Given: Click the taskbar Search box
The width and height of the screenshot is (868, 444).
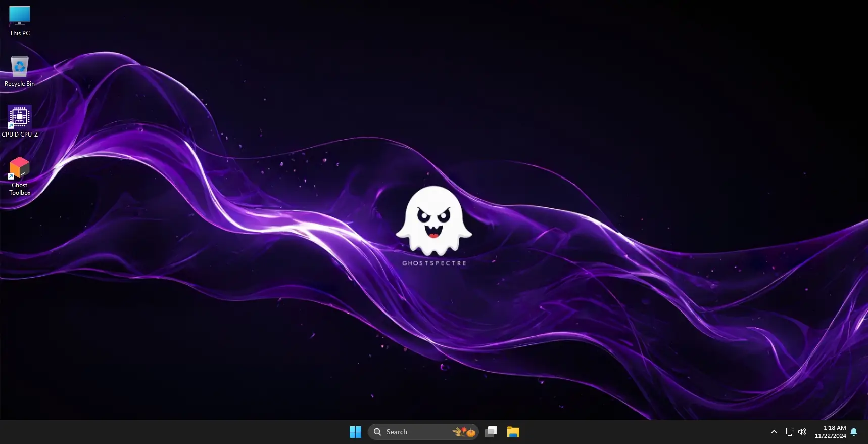Looking at the screenshot, I should click(423, 432).
